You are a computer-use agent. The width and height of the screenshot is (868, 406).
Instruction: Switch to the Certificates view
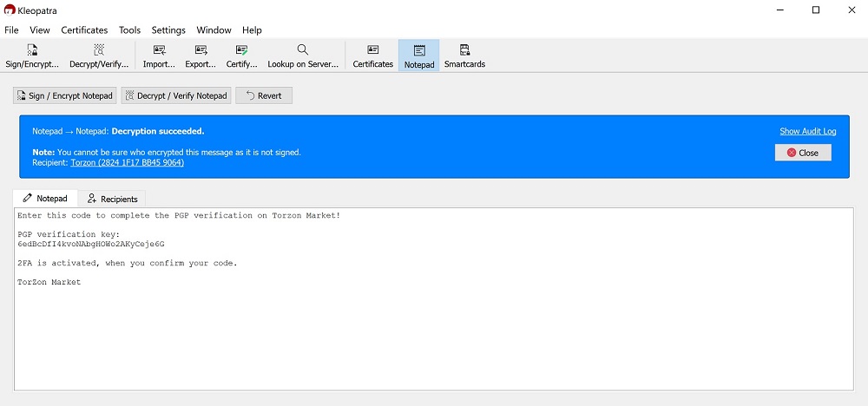coord(372,56)
